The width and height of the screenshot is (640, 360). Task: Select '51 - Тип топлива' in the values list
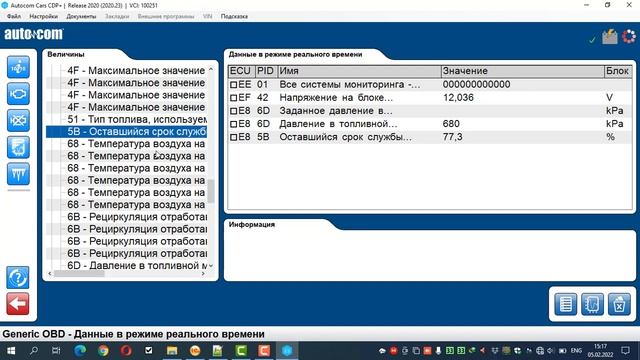click(137, 120)
